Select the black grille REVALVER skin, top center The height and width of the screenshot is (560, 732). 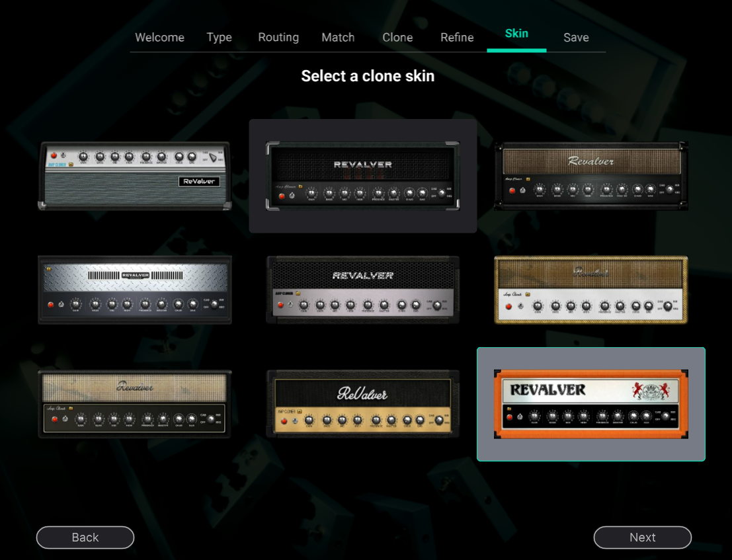click(x=363, y=176)
